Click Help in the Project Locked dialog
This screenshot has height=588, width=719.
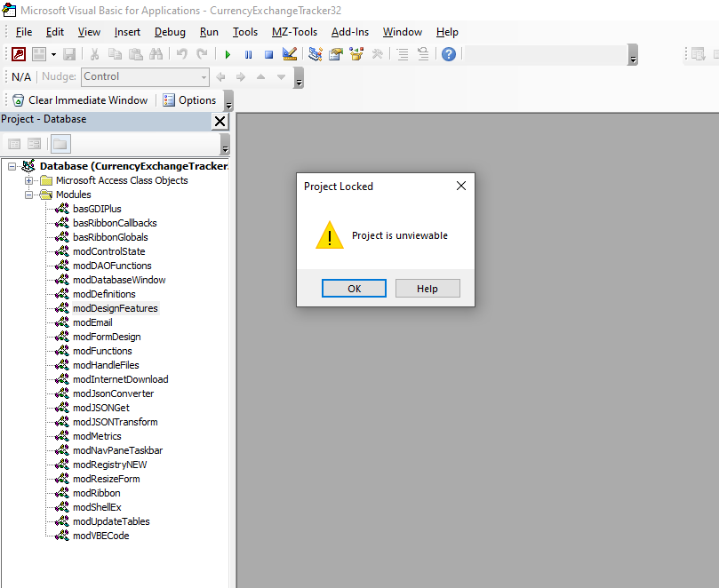pos(427,289)
